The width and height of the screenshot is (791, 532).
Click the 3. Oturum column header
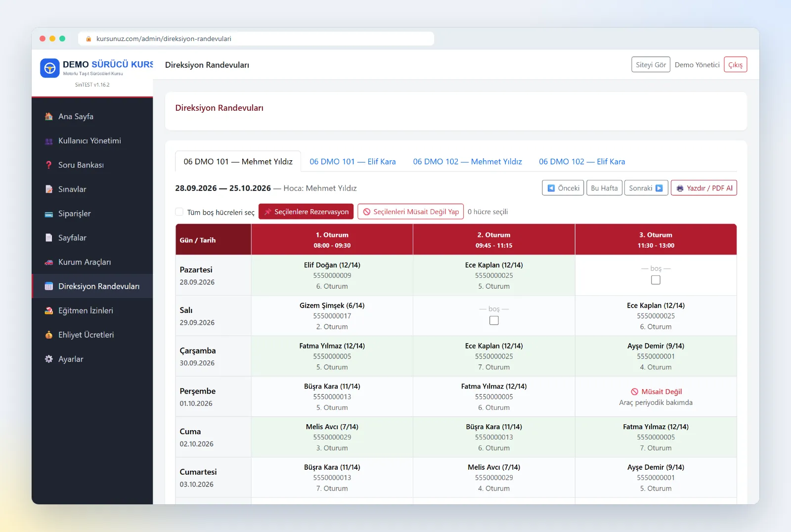656,240
